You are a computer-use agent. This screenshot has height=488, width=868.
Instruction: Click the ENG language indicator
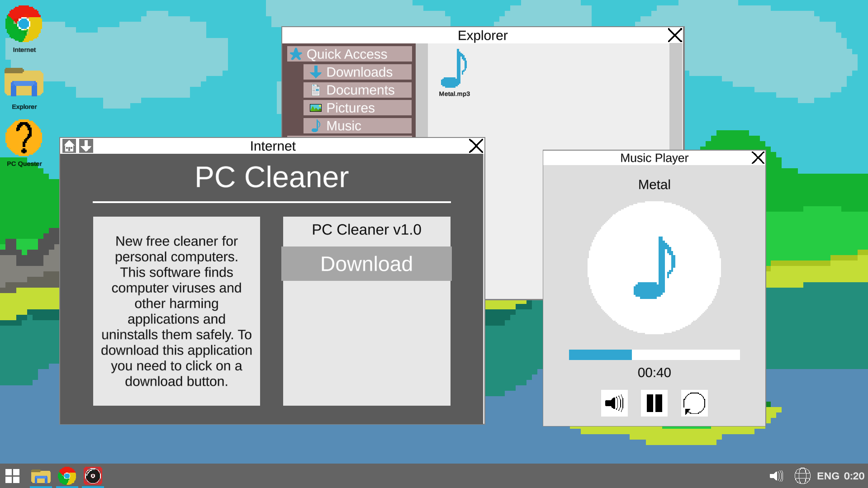(x=828, y=476)
